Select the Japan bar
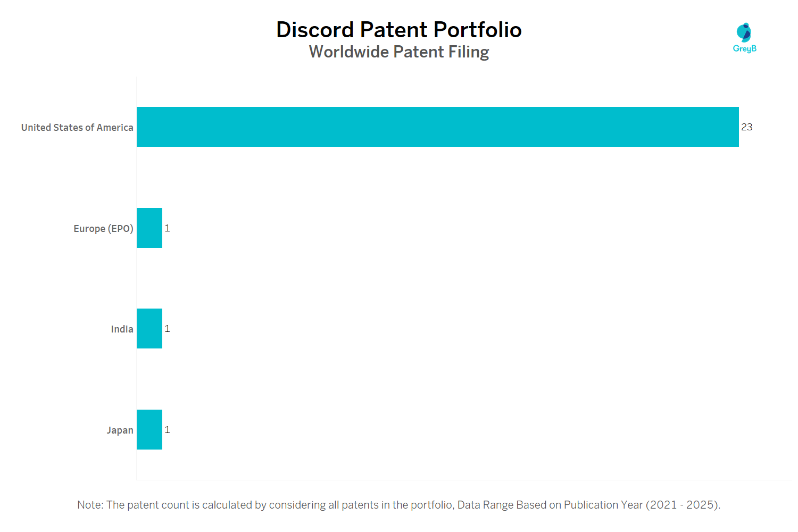Viewport: 798px width, 532px height. coord(149,429)
